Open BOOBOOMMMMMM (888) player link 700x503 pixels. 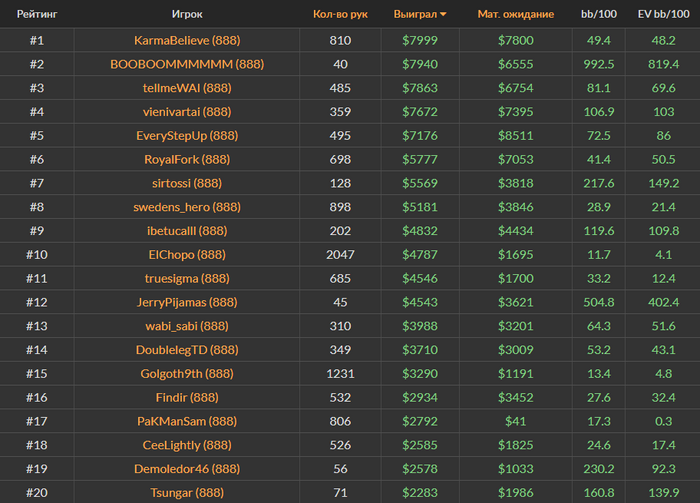(187, 64)
